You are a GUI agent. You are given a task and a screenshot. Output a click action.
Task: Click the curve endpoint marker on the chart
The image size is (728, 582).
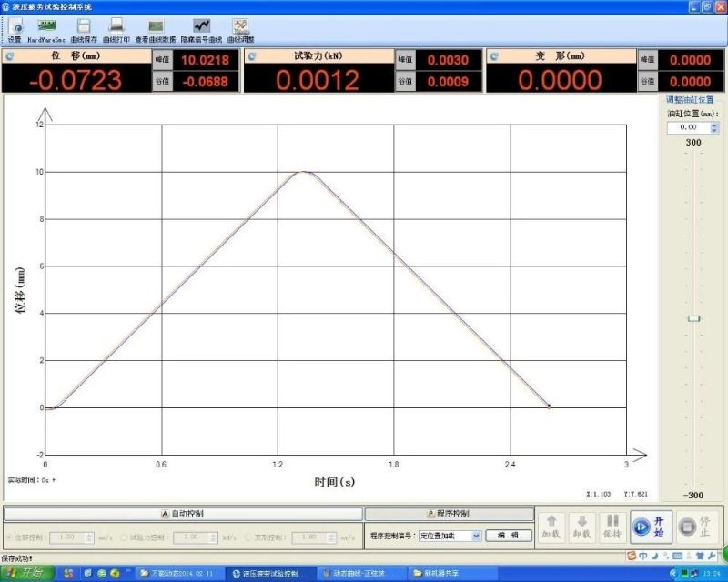coord(549,406)
